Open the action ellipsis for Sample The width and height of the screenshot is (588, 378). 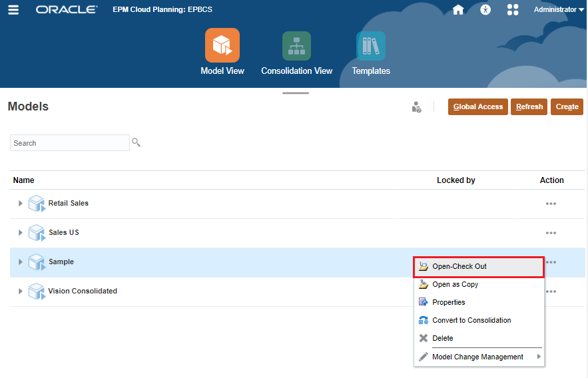pyautogui.click(x=551, y=262)
